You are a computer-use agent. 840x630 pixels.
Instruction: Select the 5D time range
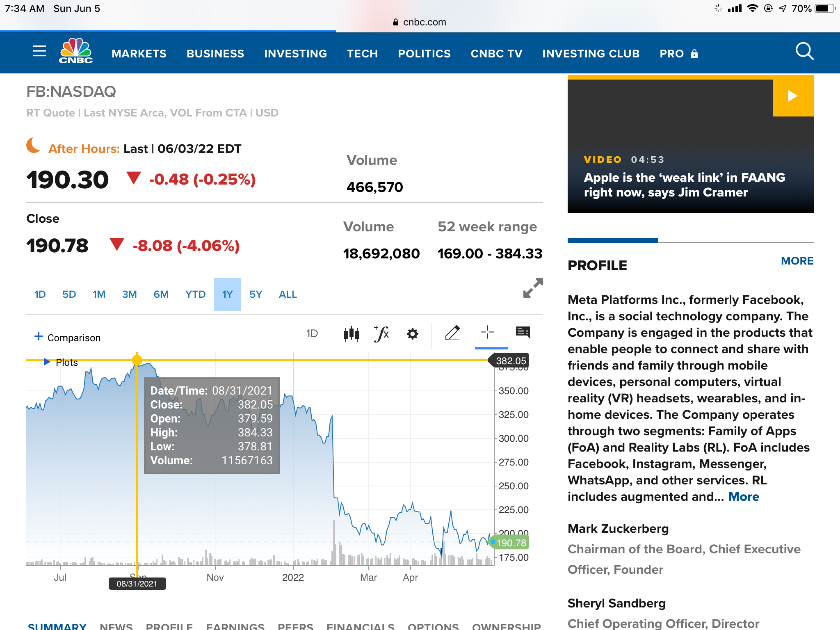click(69, 294)
